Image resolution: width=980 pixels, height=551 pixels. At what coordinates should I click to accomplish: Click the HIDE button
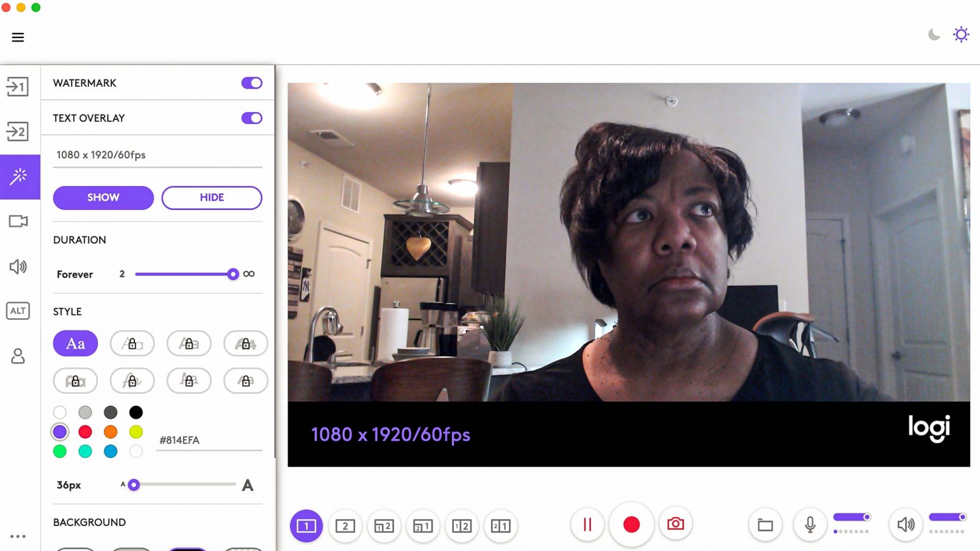[x=212, y=198]
